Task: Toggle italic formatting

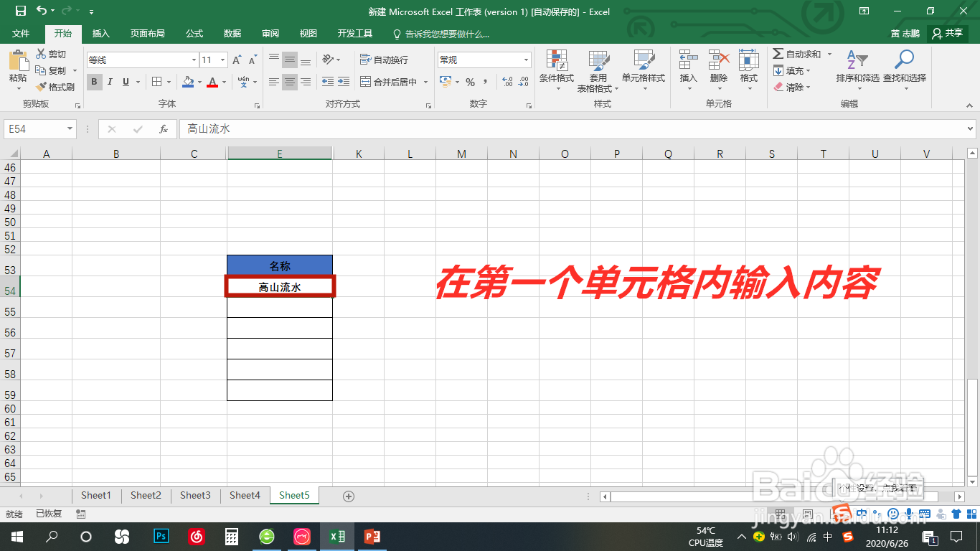Action: [109, 82]
